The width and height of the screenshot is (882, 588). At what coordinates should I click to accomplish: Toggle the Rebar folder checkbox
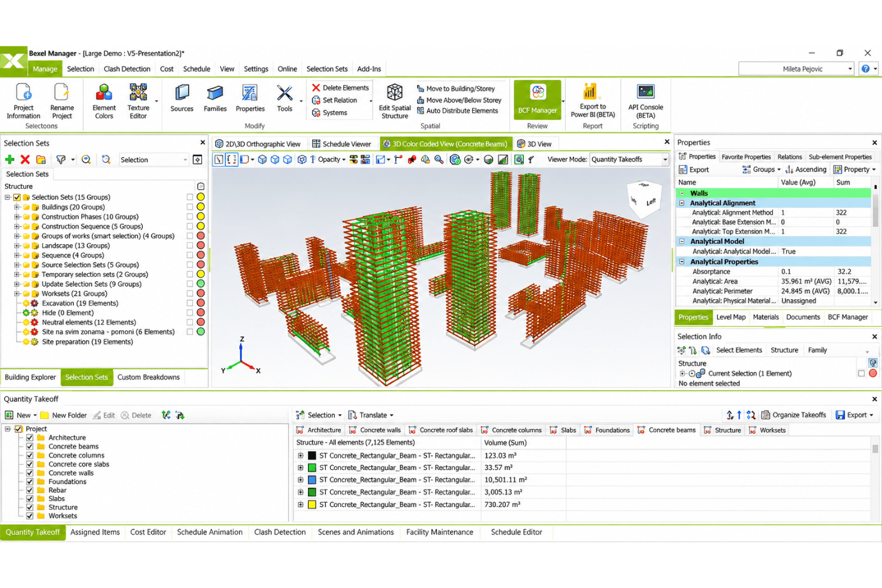point(29,490)
